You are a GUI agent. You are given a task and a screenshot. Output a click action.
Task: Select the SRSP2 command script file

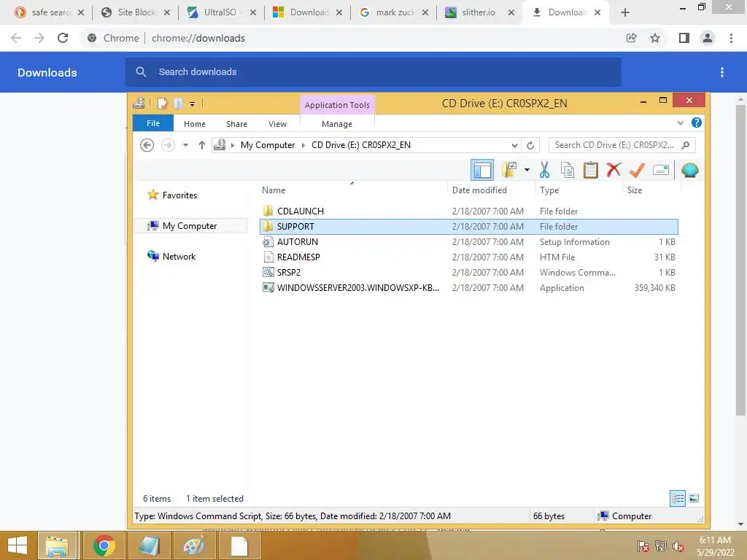click(469, 273)
